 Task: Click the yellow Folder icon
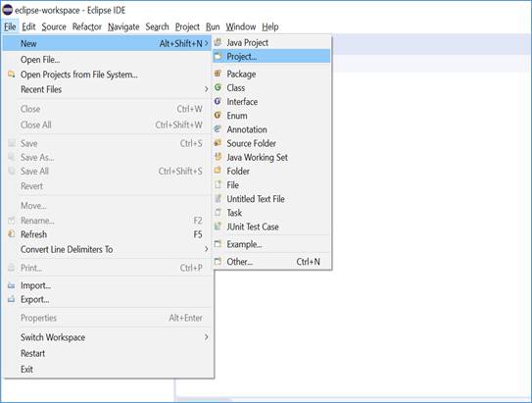tap(218, 171)
